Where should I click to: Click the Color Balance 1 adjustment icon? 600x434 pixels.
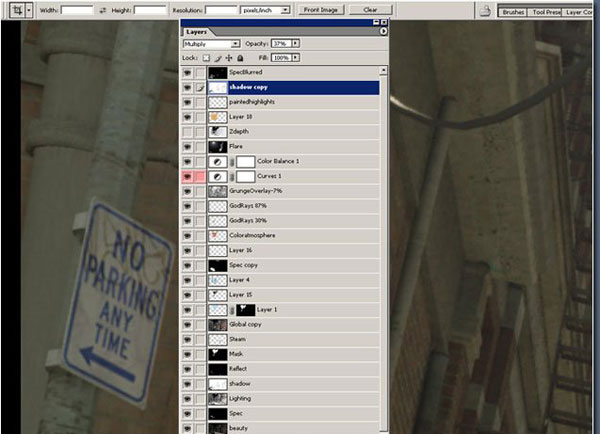click(x=217, y=161)
